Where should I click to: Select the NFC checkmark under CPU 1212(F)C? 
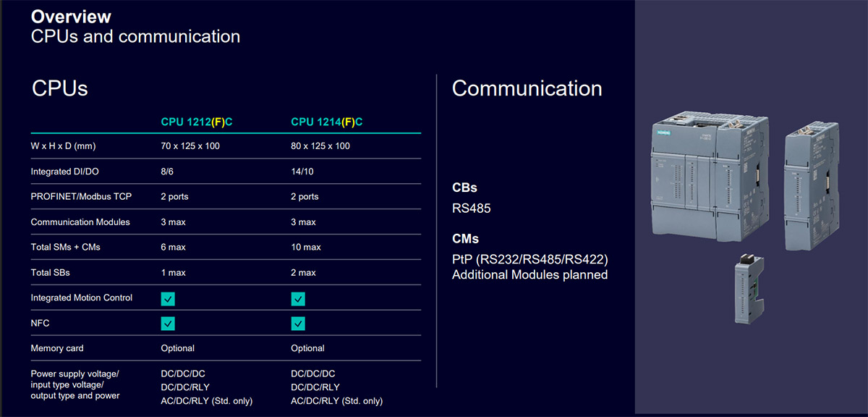click(x=168, y=323)
